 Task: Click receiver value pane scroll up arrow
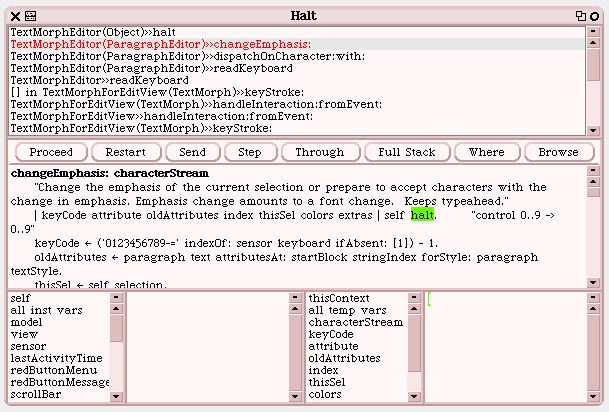(x=295, y=309)
